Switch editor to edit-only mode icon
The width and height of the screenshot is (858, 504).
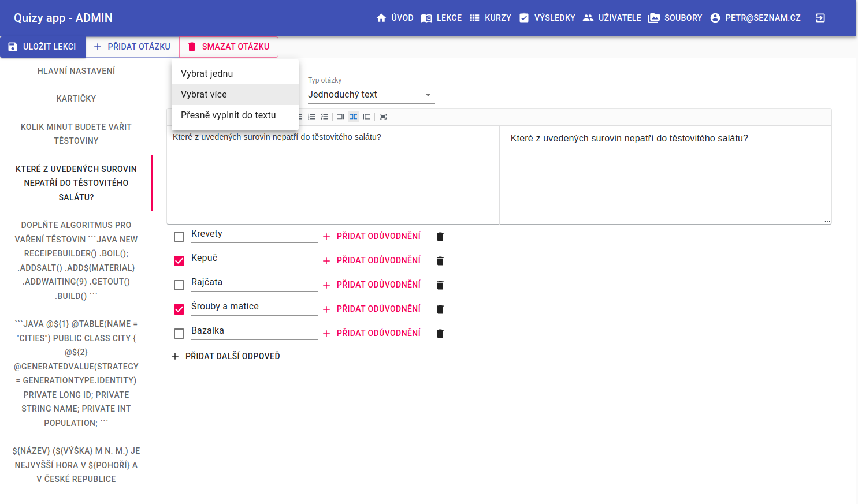(341, 117)
